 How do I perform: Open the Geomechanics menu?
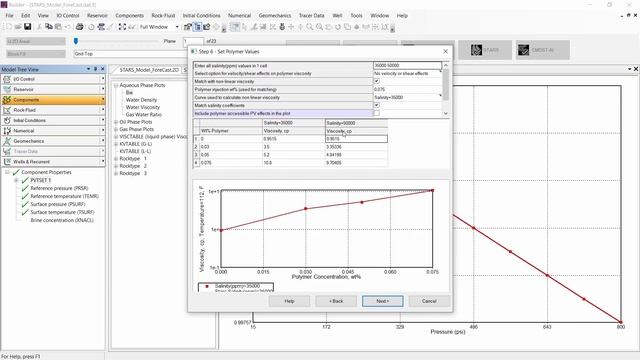point(275,16)
